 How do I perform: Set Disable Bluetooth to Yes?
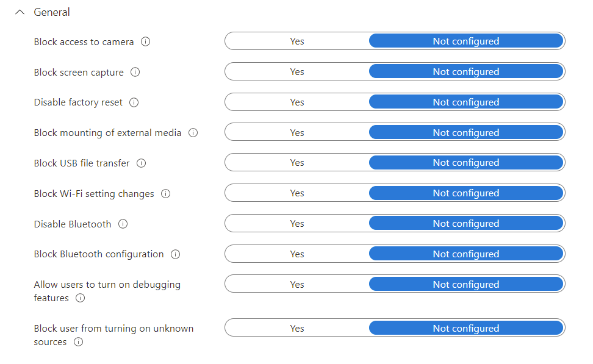296,223
